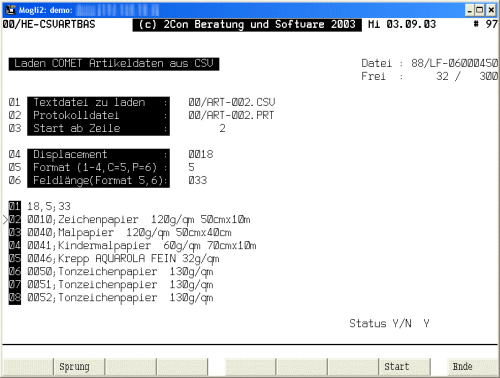
Task: Click the Sprung function key button
Action: 79,367
